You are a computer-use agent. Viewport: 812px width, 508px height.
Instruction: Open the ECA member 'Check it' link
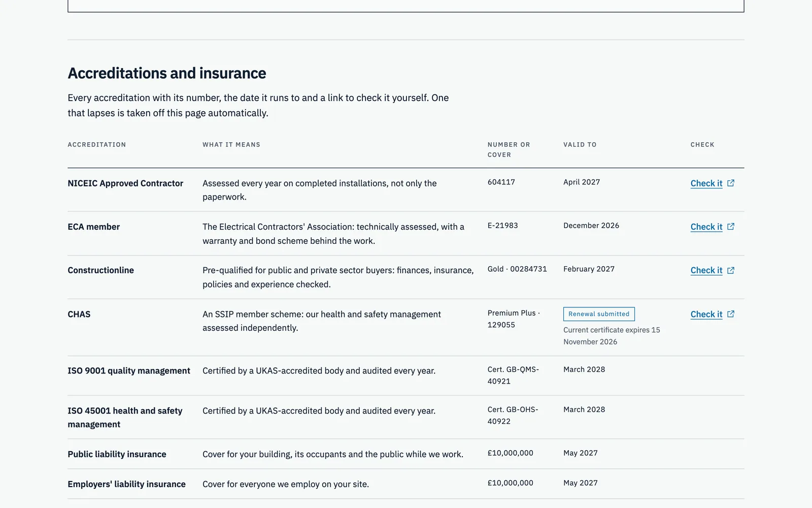pos(712,227)
